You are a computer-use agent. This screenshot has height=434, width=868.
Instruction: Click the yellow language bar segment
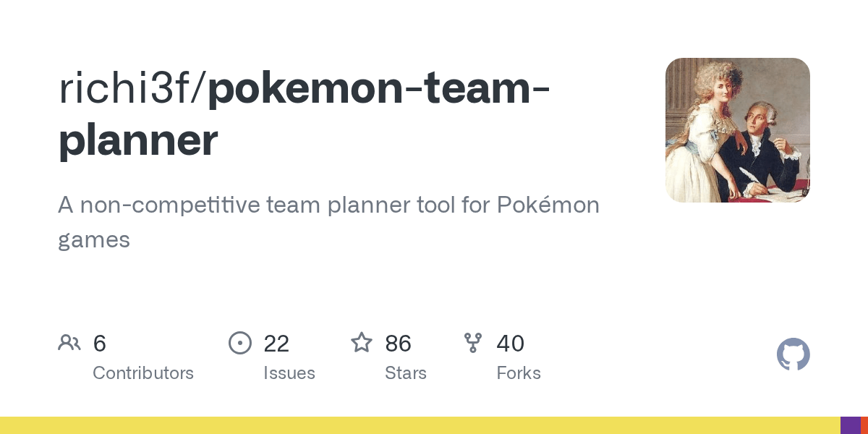(420, 425)
